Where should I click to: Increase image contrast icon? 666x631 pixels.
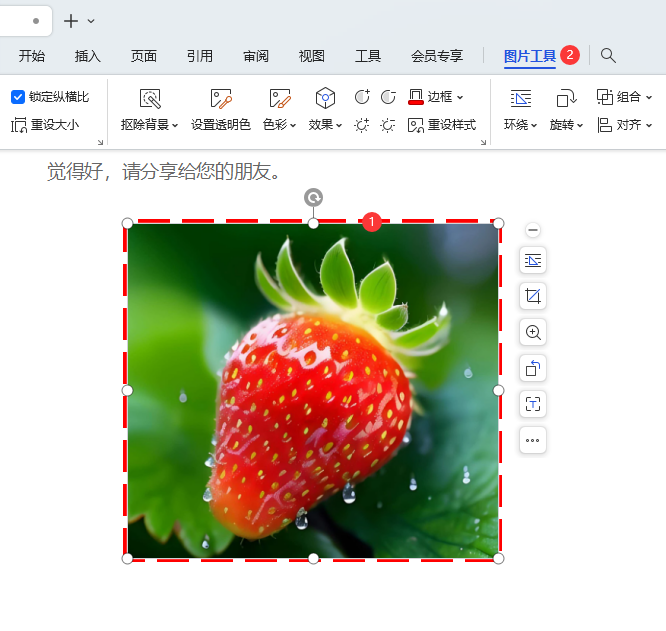pos(362,97)
